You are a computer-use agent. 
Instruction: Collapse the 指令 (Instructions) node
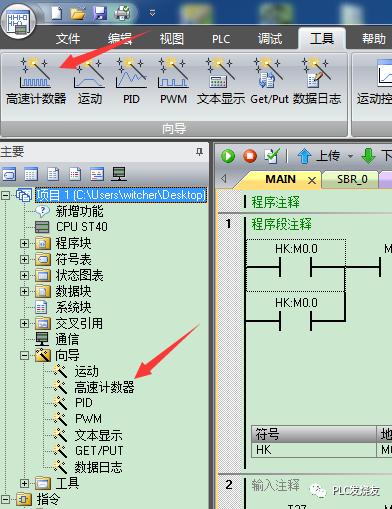(6, 499)
